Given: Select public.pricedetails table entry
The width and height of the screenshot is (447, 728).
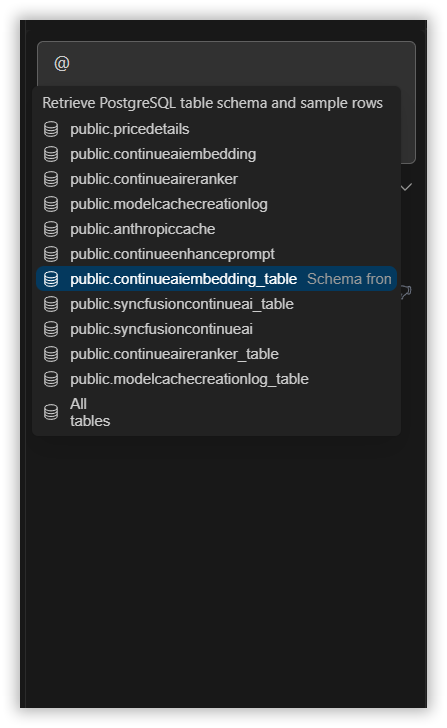Looking at the screenshot, I should 216,129.
